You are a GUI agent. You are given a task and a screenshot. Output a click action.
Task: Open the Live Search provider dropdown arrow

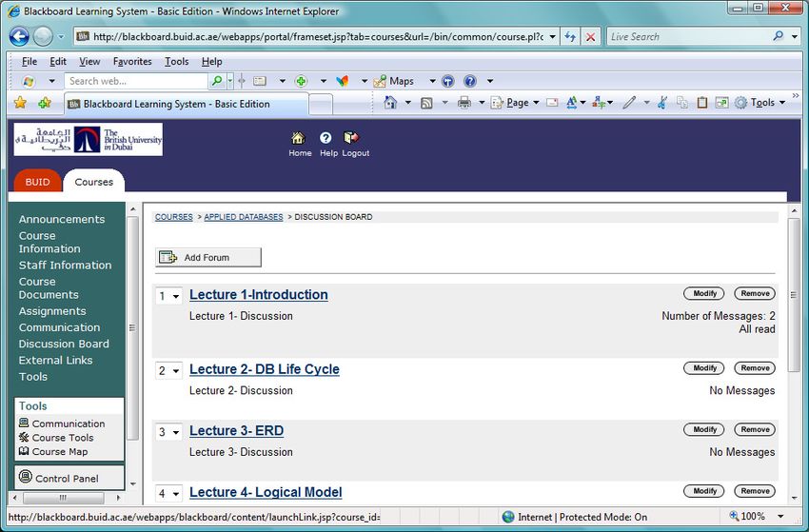[x=795, y=36]
